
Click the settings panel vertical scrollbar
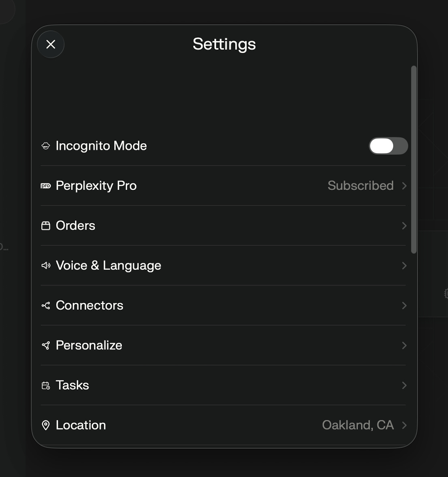coord(414,160)
